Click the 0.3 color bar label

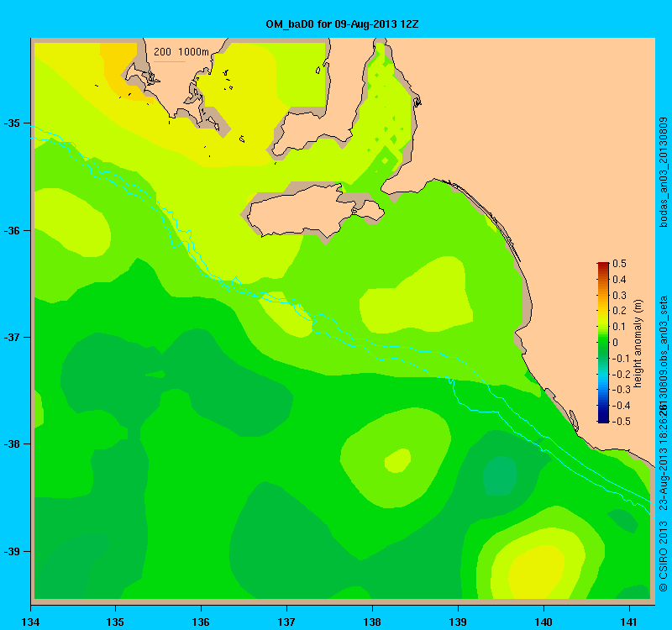[619, 296]
